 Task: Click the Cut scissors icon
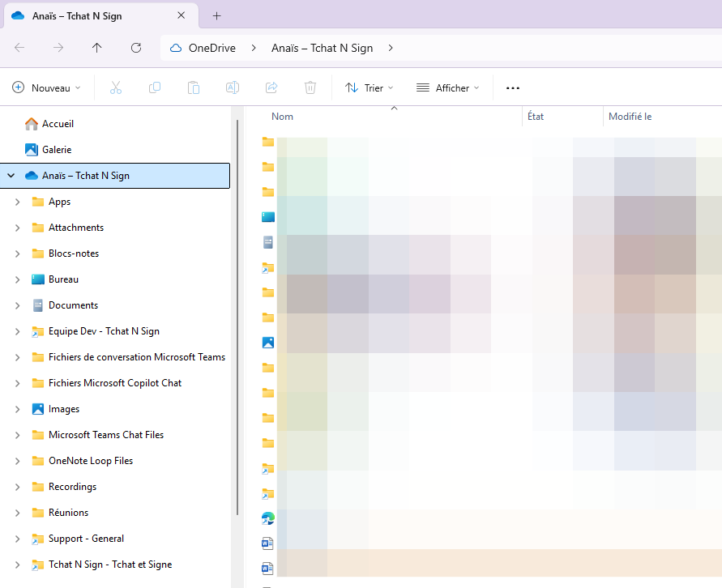pyautogui.click(x=116, y=87)
